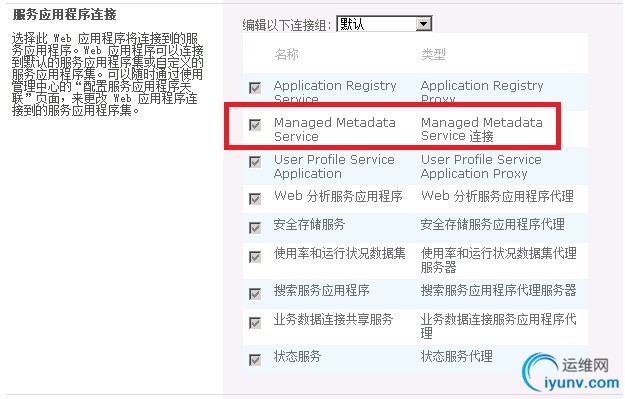Click the 类型 column header

pyautogui.click(x=433, y=54)
